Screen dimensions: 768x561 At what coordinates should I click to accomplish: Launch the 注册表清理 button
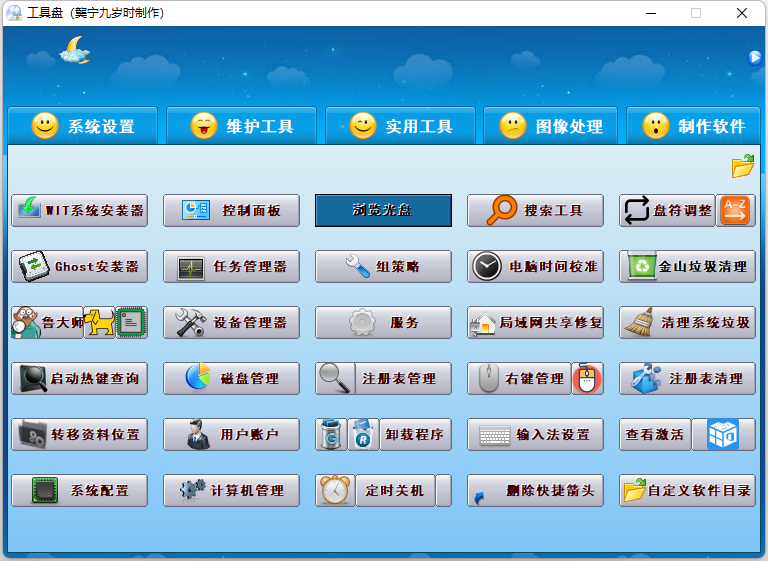(x=687, y=379)
